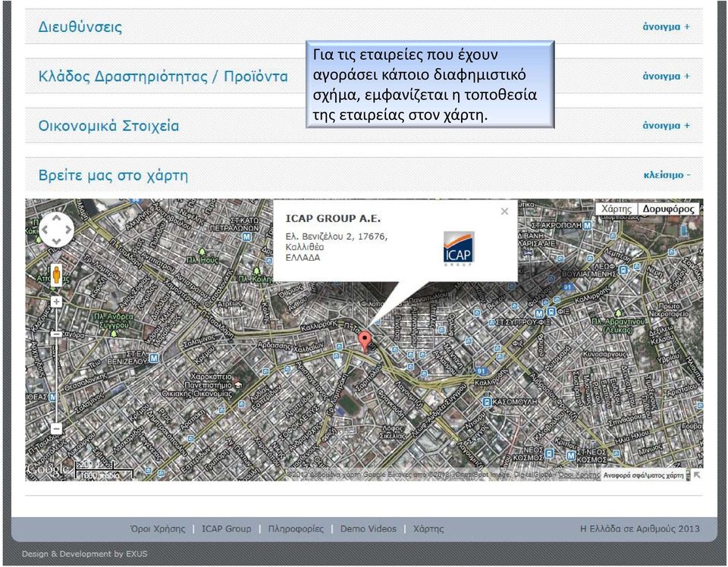Click the Design & Development by EXUS text

(84, 554)
